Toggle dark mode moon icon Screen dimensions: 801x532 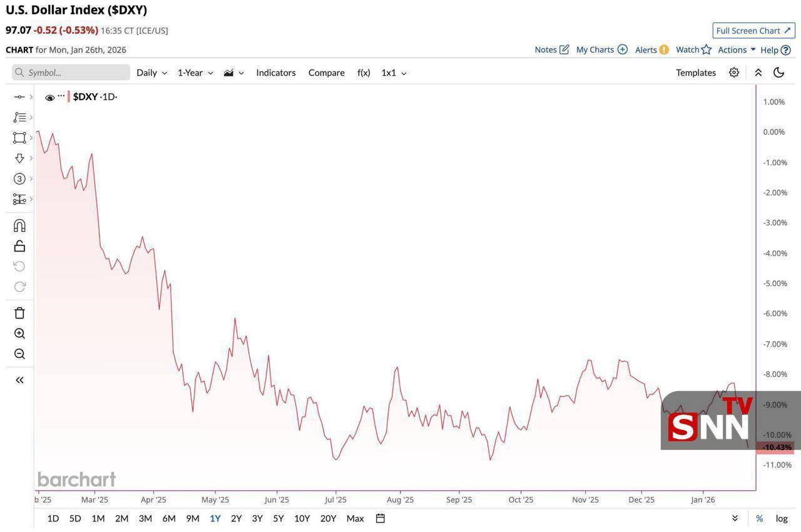pos(778,73)
